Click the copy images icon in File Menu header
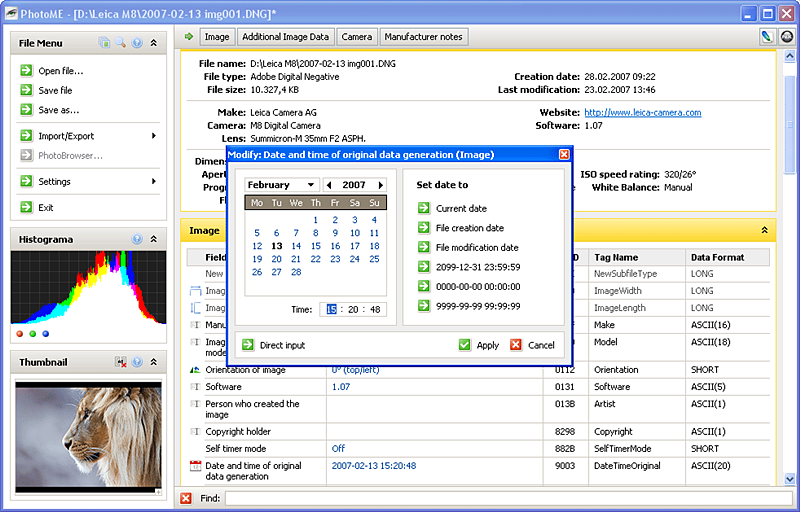The image size is (800, 512). click(104, 43)
